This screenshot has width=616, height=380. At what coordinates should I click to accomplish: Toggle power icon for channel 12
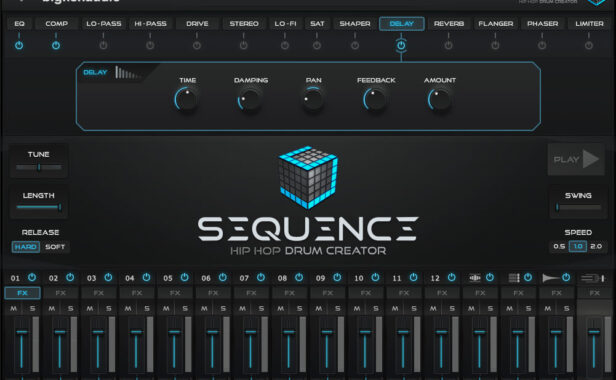[451, 277]
